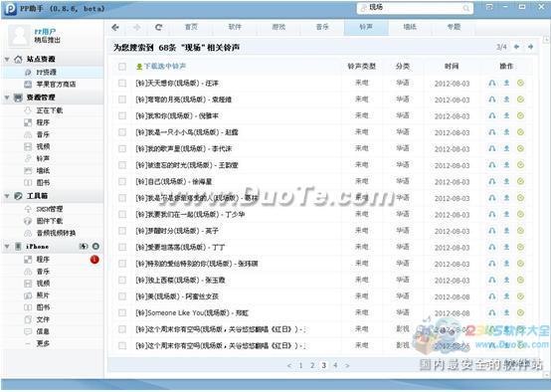551x392 pixels.
Task: Click the red badge beside iPhone 程序
Action: tap(94, 260)
